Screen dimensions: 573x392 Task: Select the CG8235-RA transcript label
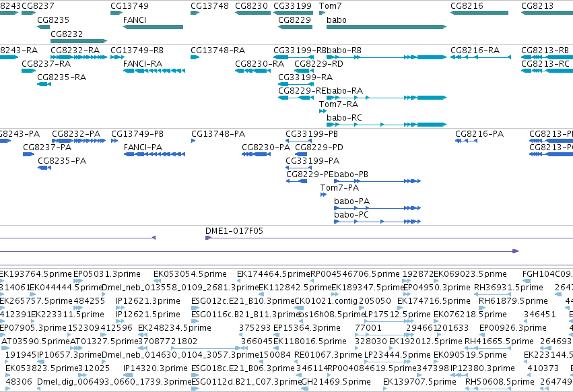pyautogui.click(x=62, y=77)
